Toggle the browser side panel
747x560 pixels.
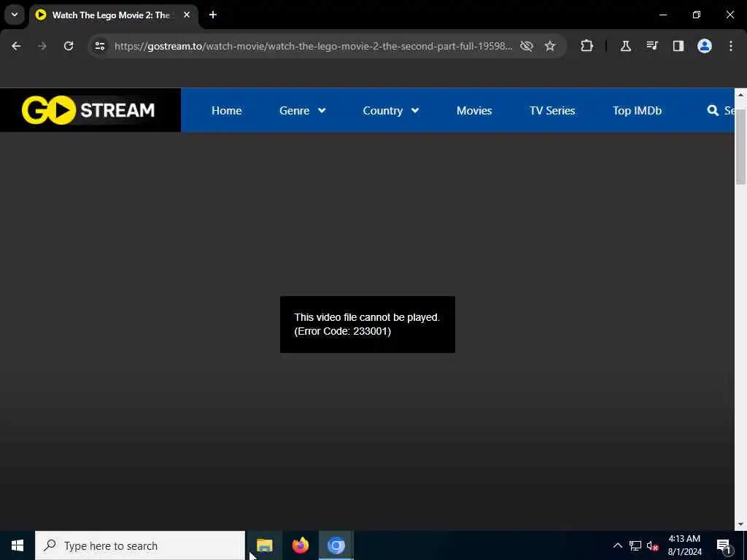[x=678, y=46]
